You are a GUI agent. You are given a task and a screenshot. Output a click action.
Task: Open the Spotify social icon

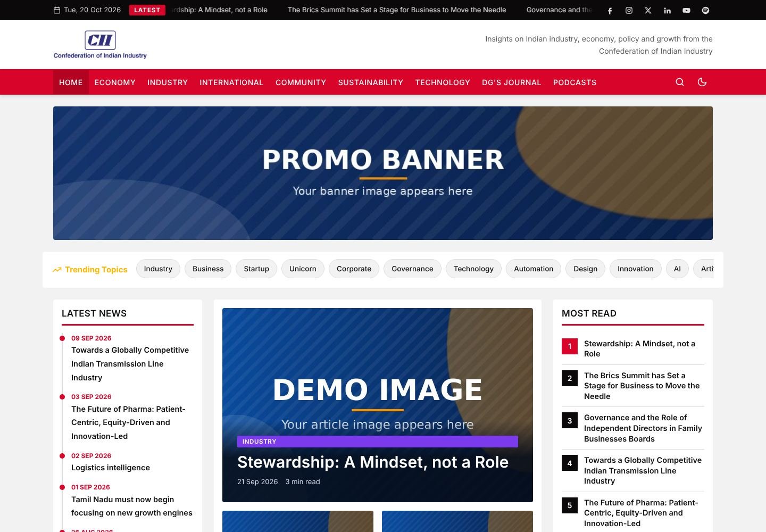pos(706,10)
